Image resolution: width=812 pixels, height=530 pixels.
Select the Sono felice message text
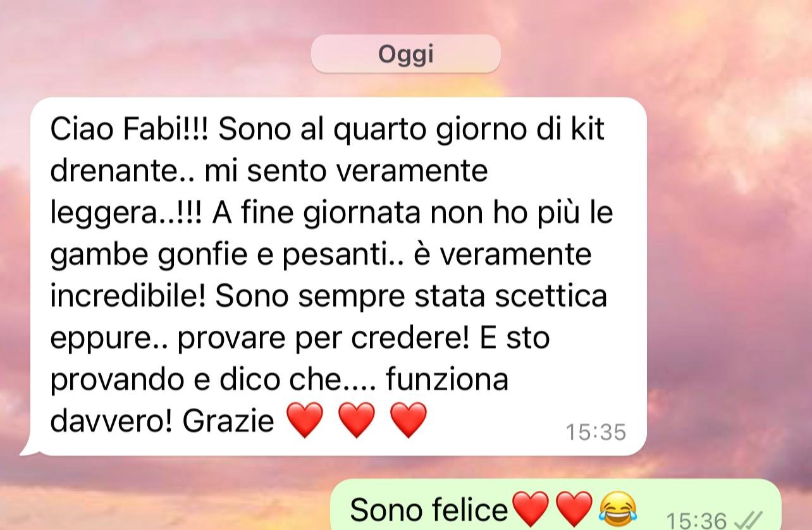tap(429, 510)
